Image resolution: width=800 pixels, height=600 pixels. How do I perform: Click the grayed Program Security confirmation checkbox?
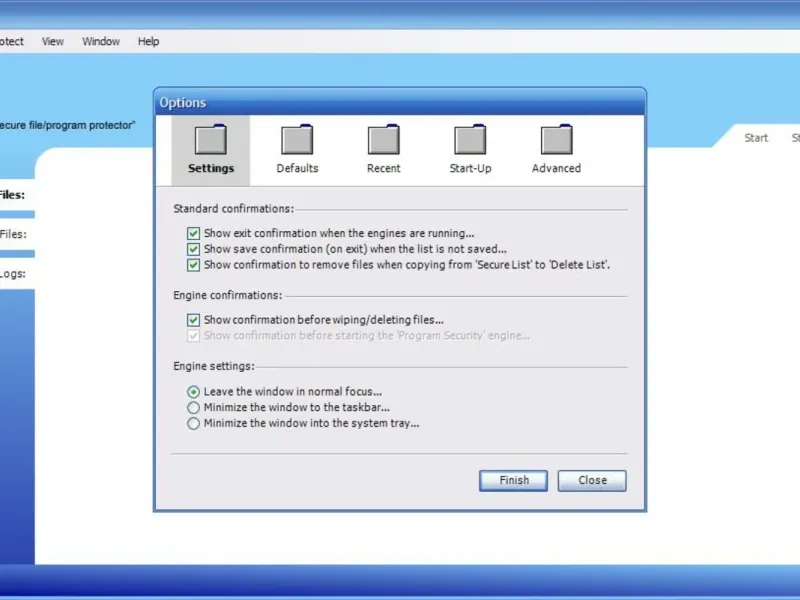tap(193, 336)
